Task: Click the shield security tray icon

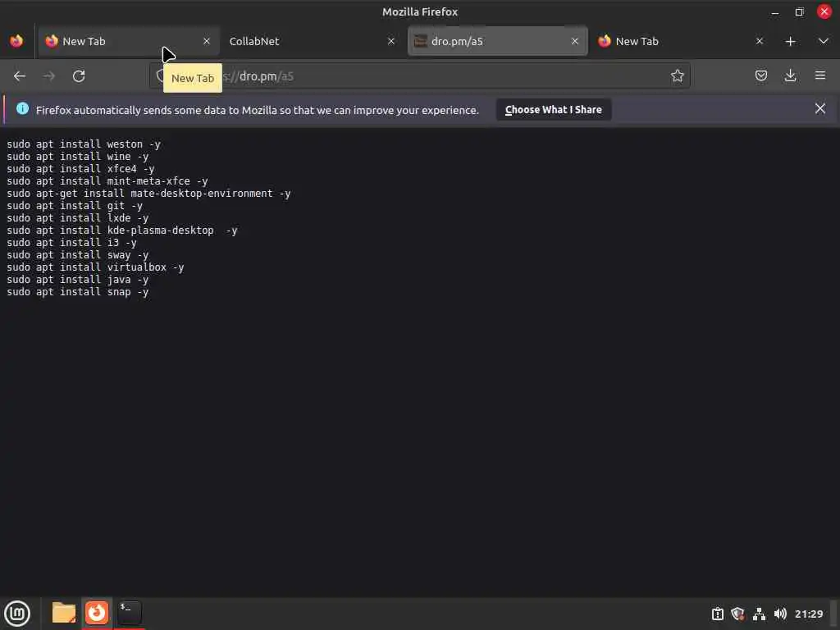Action: click(737, 614)
